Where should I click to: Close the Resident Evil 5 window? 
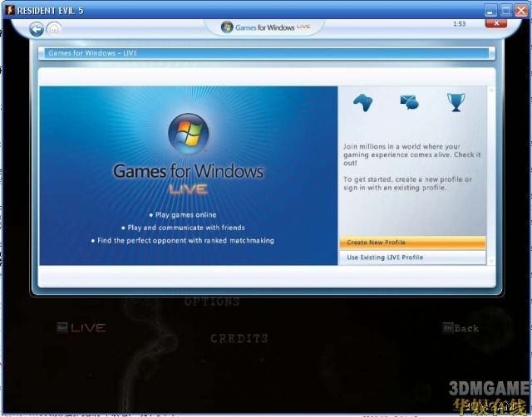point(521,11)
